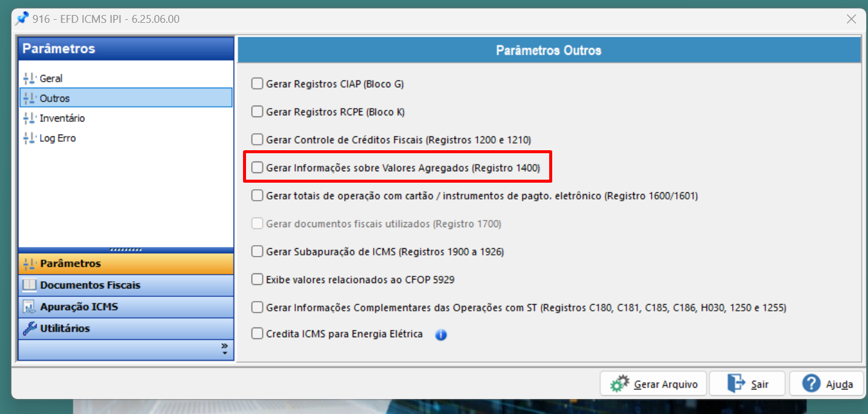Click the info icon beside Credita ICMS
This screenshot has height=414, width=868.
441,335
